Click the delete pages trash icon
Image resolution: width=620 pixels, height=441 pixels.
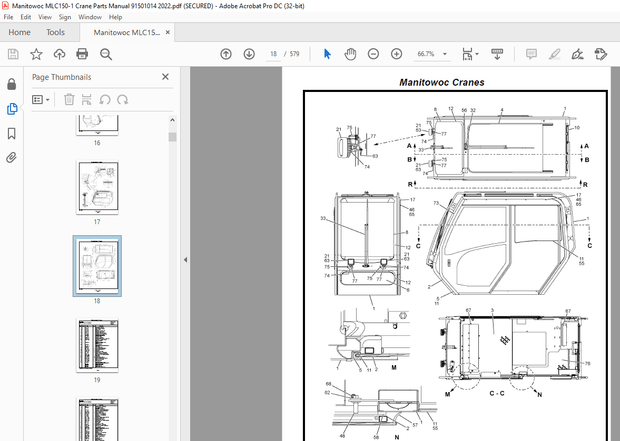click(x=69, y=99)
